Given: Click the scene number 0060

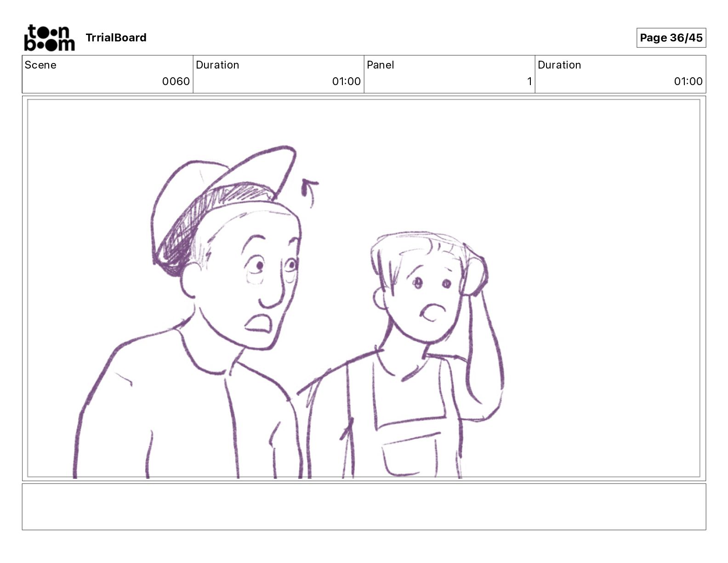Looking at the screenshot, I should [176, 81].
